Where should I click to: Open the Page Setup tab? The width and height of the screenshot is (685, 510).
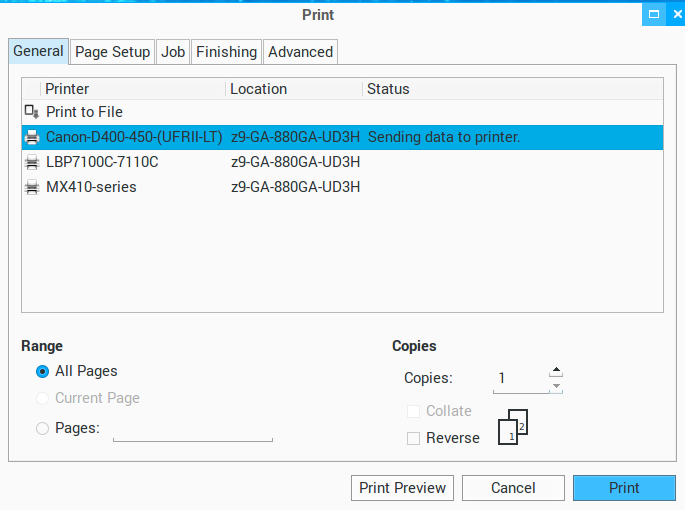(112, 52)
